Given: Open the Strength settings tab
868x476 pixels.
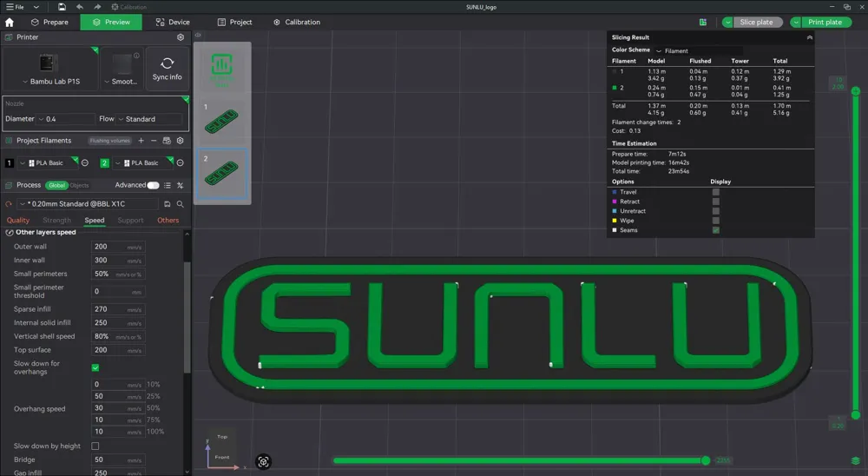Looking at the screenshot, I should [57, 220].
